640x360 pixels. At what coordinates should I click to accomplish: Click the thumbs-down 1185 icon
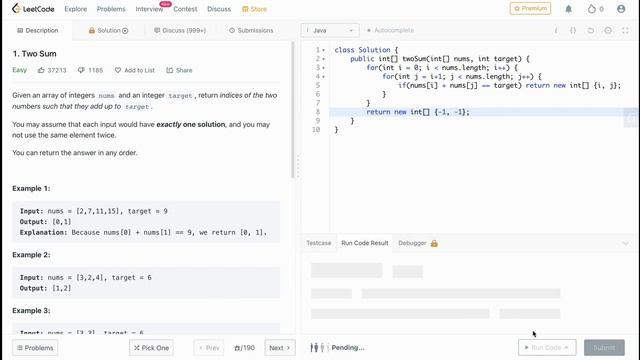[81, 70]
